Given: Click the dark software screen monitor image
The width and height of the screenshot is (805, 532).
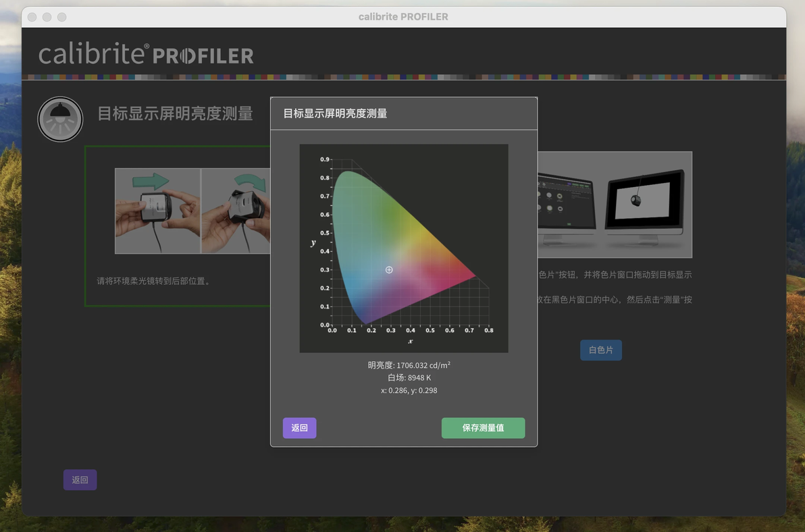Looking at the screenshot, I should (x=567, y=209).
